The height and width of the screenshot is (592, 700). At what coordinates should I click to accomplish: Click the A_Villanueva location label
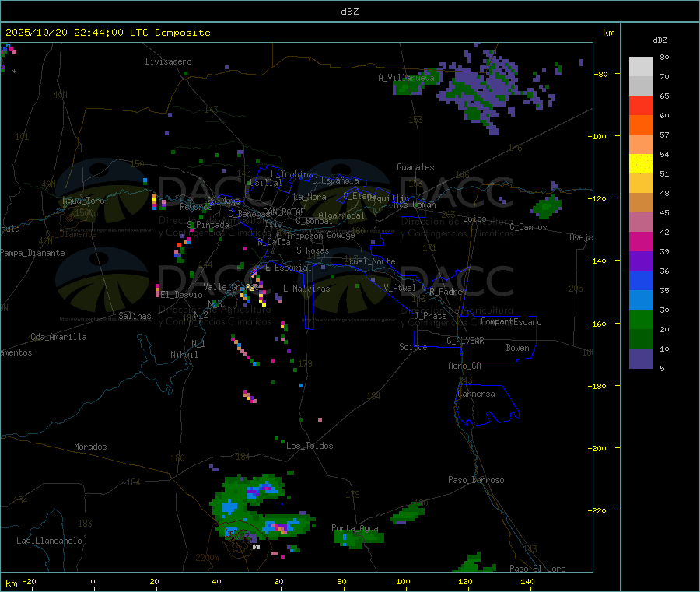(x=406, y=78)
